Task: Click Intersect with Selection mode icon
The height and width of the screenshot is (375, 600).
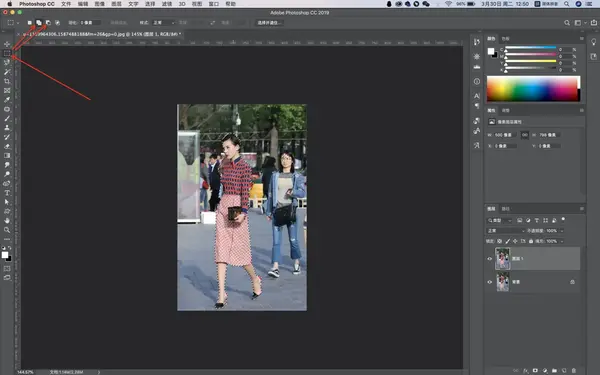Action: (57, 23)
